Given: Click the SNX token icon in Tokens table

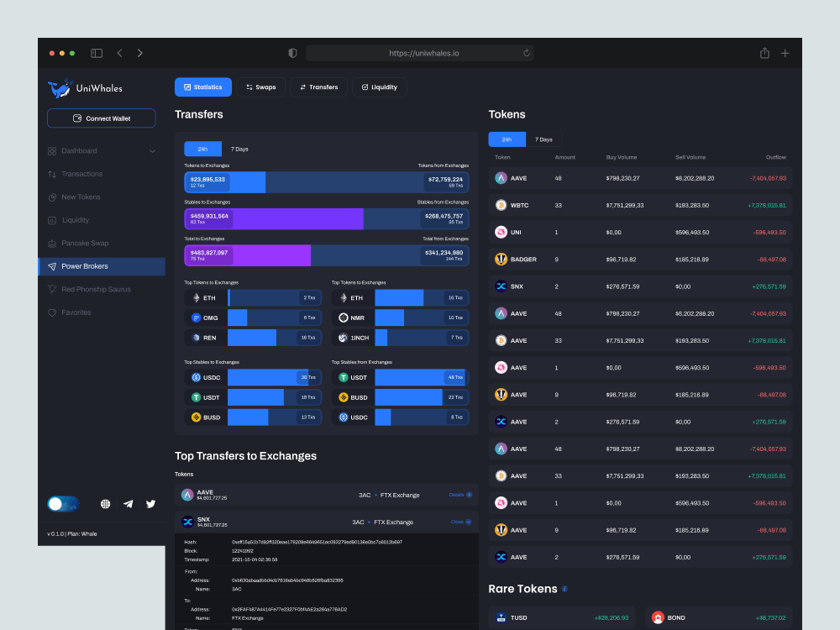Looking at the screenshot, I should 501,286.
